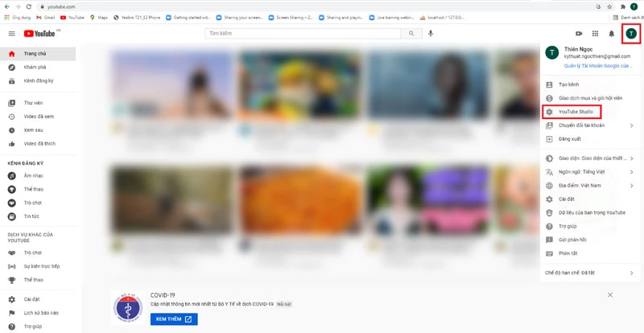
Task: Open the YouTube apps grid icon
Action: click(x=595, y=34)
